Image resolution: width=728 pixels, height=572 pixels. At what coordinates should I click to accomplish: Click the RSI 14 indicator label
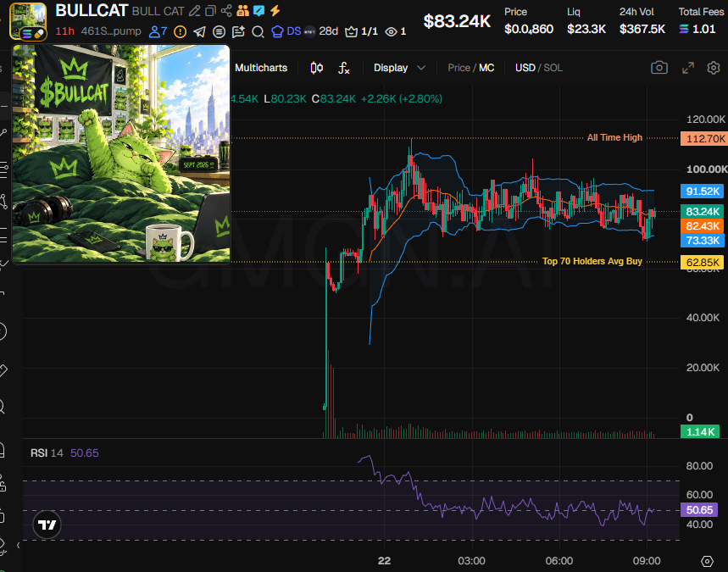pyautogui.click(x=47, y=453)
